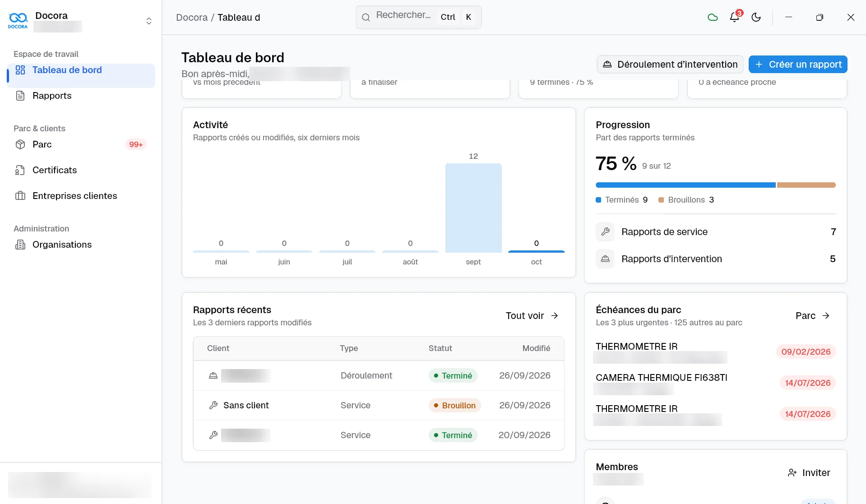Viewport: 866px width, 504px height.
Task: Click the Parc link in Échéances du parc
Action: click(812, 316)
